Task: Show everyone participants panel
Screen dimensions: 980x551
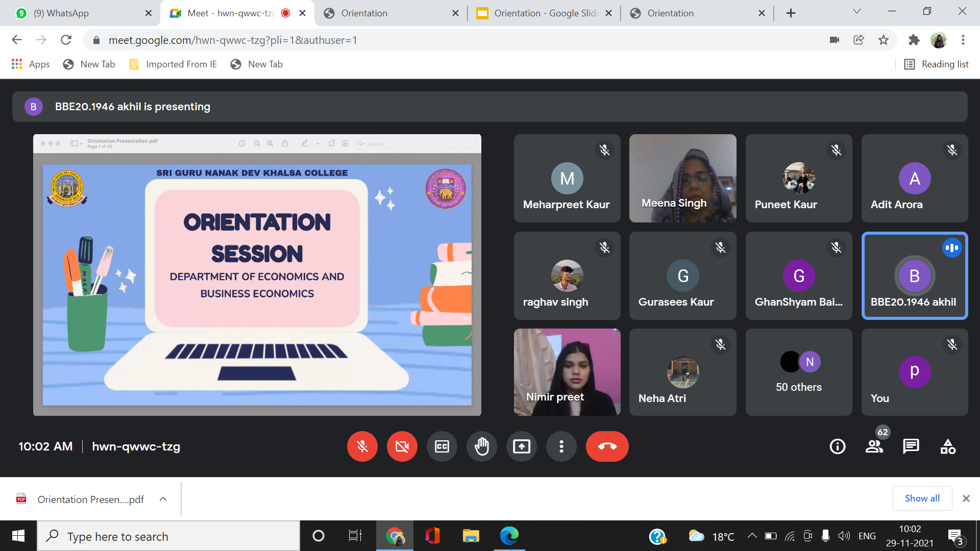Action: [x=874, y=446]
